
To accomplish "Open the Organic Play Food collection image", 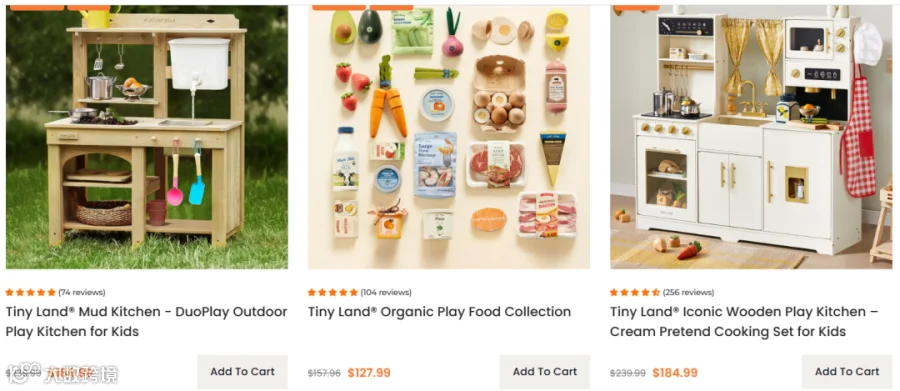I will pyautogui.click(x=449, y=137).
